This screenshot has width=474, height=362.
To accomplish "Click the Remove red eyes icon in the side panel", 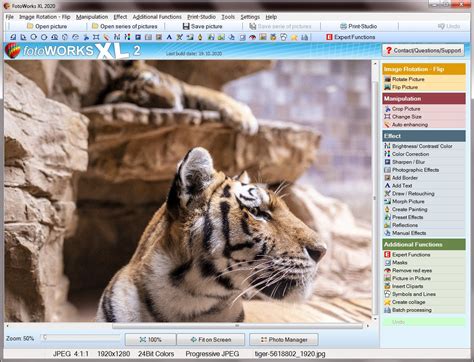I will click(387, 270).
